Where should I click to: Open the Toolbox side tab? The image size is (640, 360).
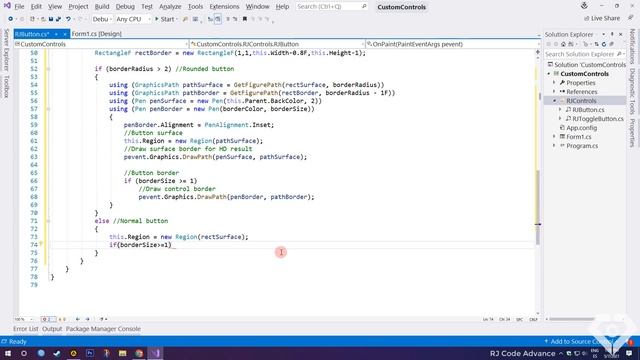click(6, 87)
